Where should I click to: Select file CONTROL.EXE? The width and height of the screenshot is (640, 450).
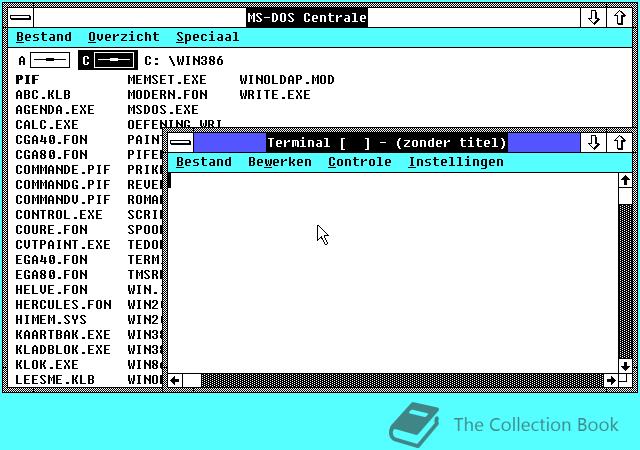pos(59,214)
